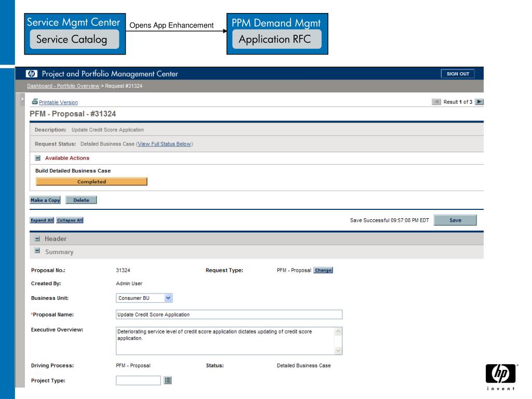This screenshot has width=532, height=399.
Task: Click proposal number value '31324'
Action: pyautogui.click(x=123, y=270)
